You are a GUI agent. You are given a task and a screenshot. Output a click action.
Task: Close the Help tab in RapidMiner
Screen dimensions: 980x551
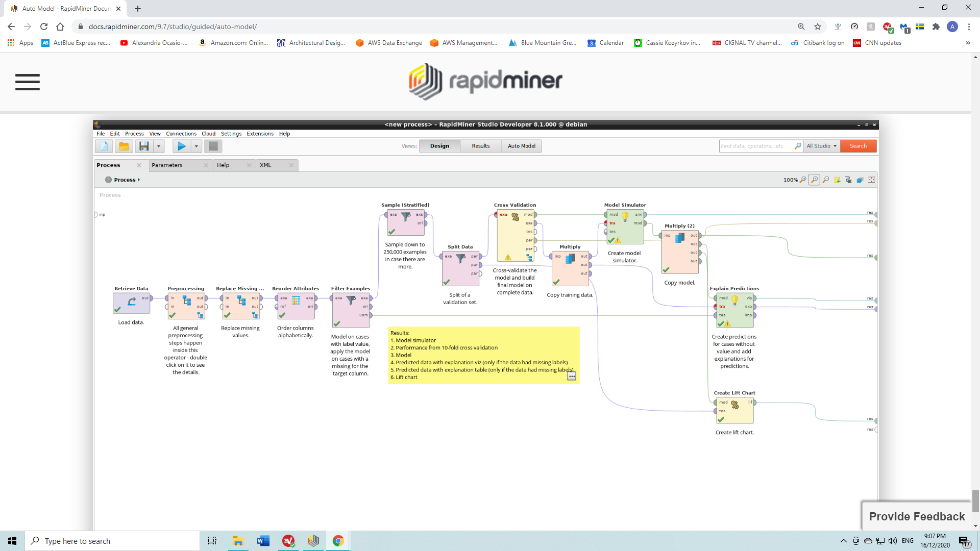coord(249,165)
